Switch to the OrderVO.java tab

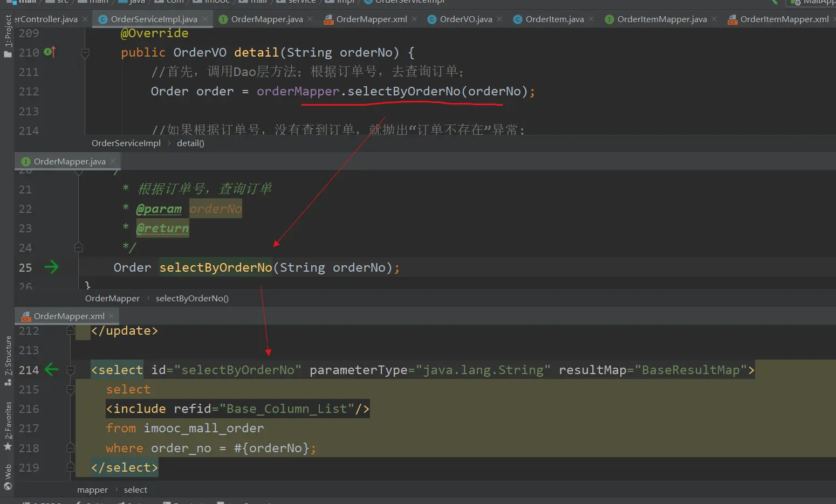click(x=465, y=19)
